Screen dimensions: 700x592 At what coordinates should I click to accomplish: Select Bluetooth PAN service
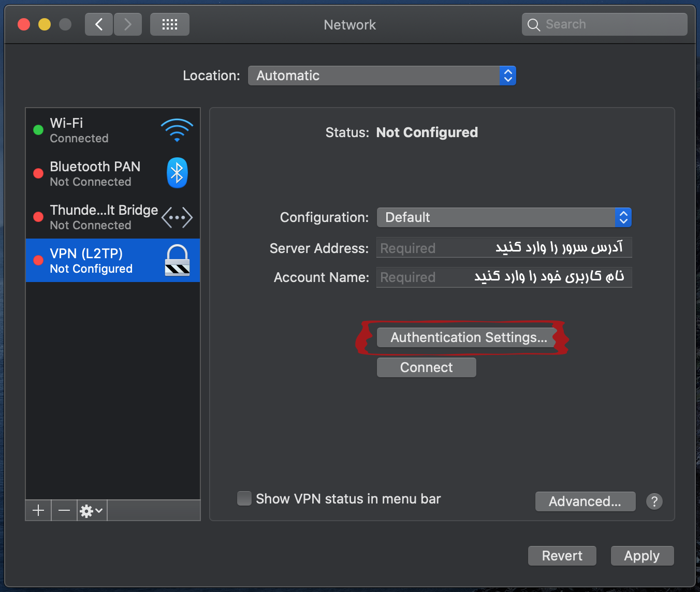coord(113,173)
